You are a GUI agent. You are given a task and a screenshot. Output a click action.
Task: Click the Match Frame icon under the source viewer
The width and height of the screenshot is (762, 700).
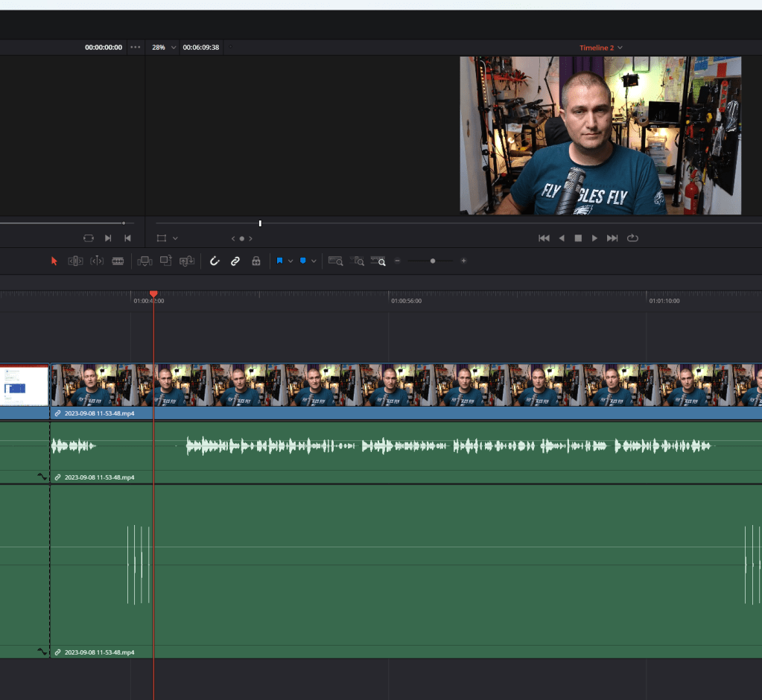tap(89, 238)
